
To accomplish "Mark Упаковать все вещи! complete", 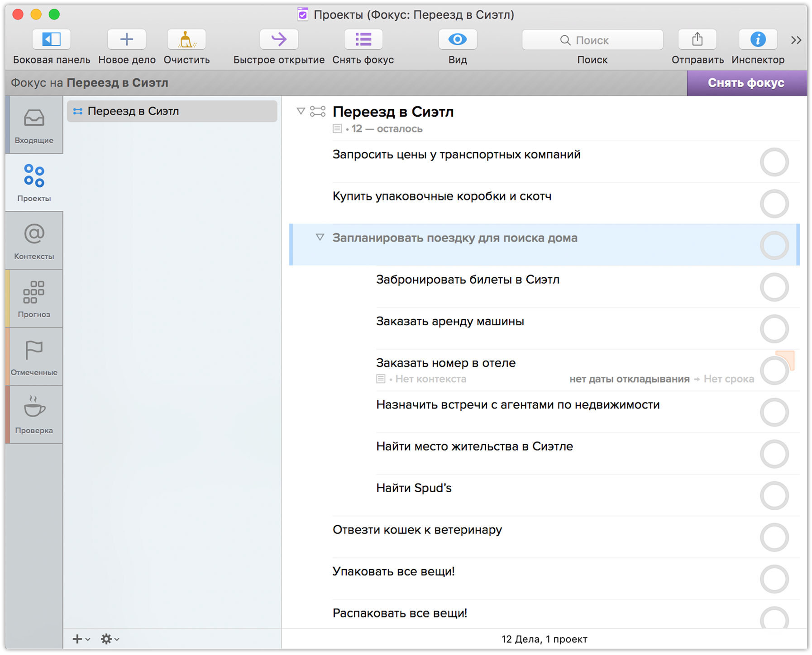I will pyautogui.click(x=774, y=579).
